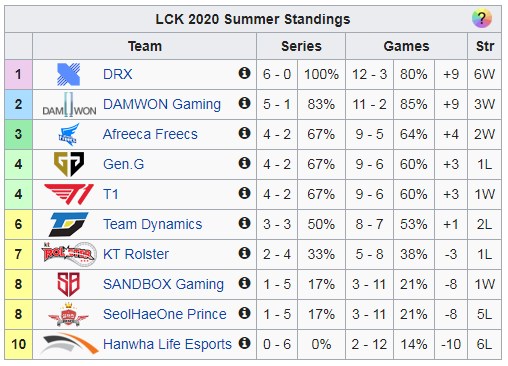Click the rainbow help question mark icon
Image resolution: width=508 pixels, height=366 pixels.
tap(482, 18)
